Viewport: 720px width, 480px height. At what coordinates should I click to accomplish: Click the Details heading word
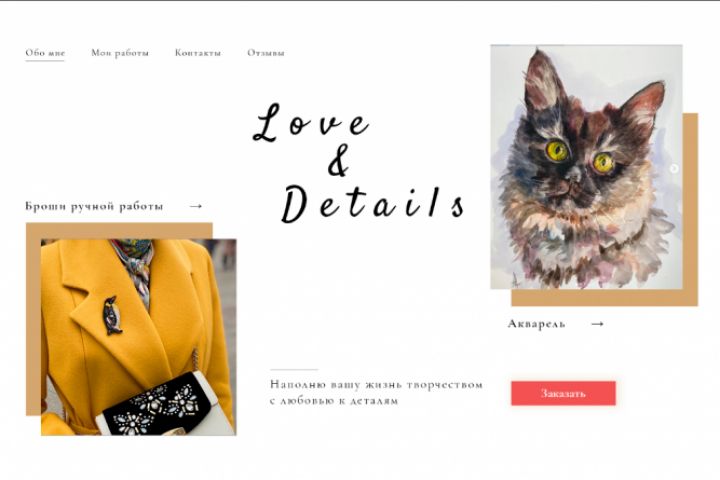click(373, 204)
